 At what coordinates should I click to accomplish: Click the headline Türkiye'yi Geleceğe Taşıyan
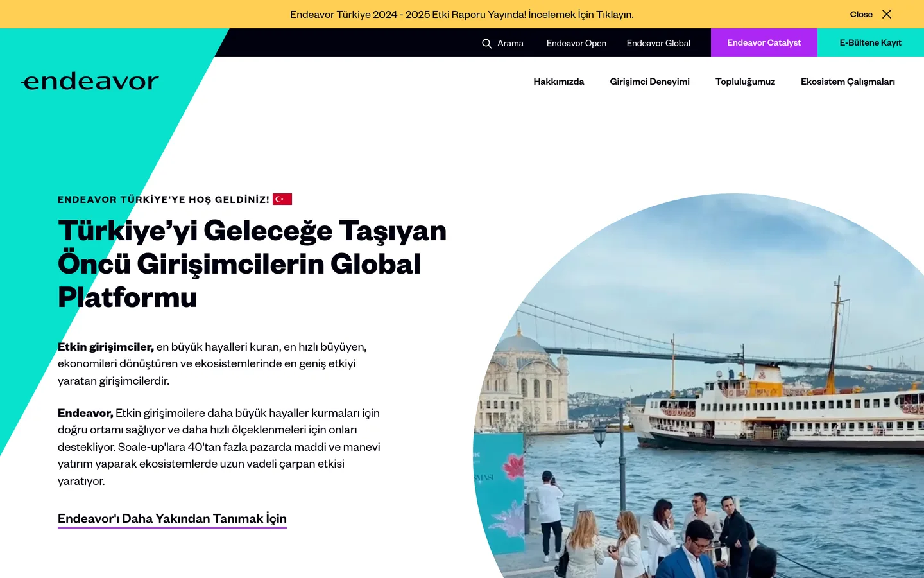tap(252, 231)
